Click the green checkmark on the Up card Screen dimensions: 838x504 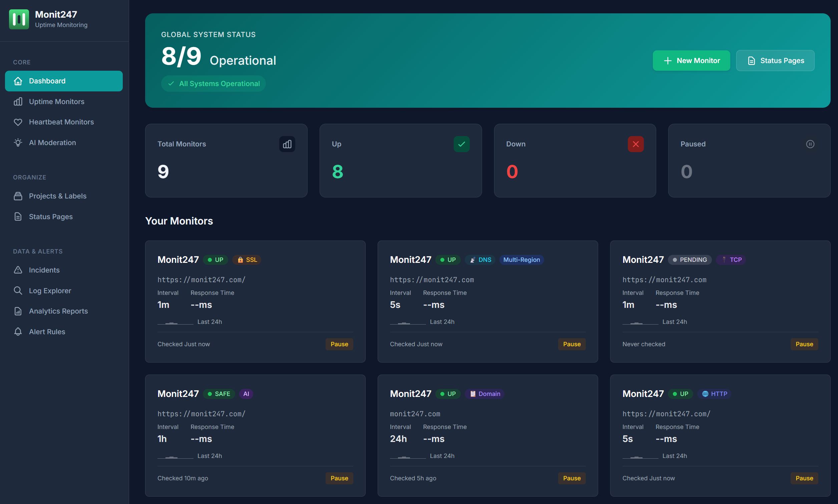pyautogui.click(x=461, y=144)
